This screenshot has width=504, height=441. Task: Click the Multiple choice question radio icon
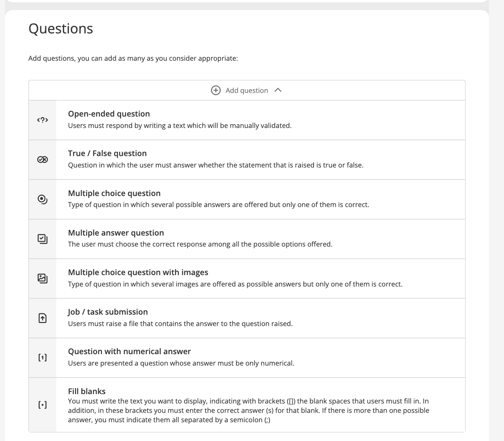click(x=42, y=199)
